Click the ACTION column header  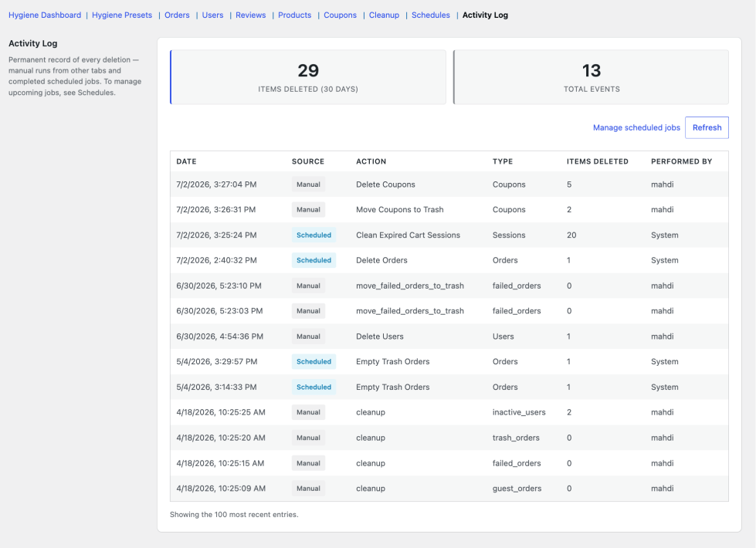[371, 161]
